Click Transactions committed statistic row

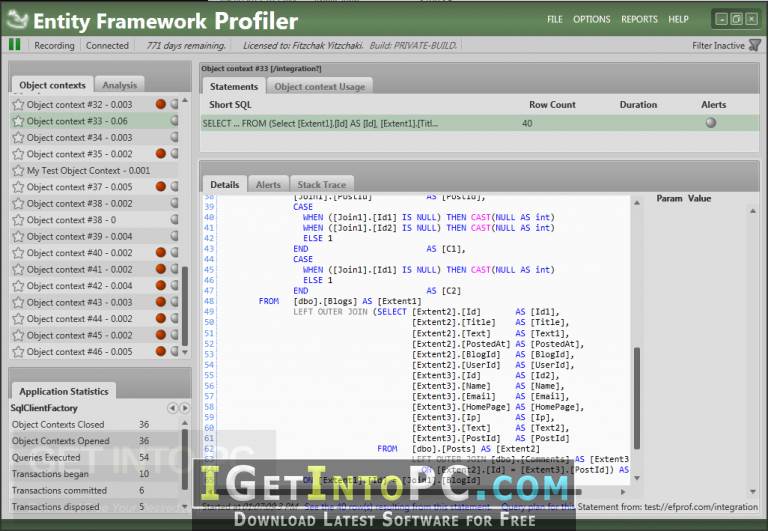pos(95,490)
